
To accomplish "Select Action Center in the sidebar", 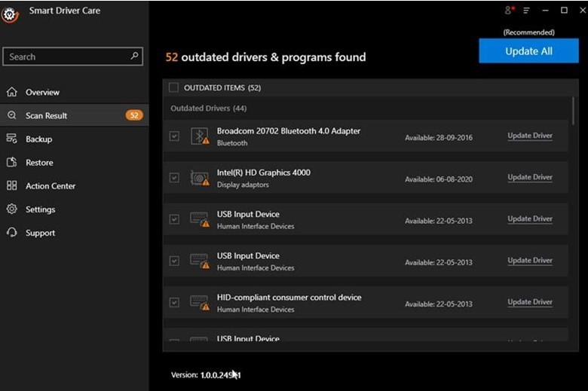I will pos(51,186).
